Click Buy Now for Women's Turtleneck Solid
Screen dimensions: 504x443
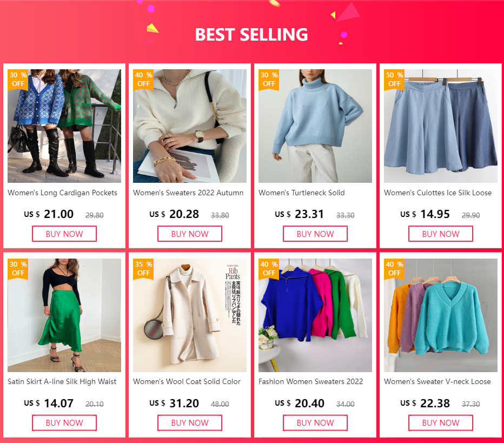tap(315, 234)
